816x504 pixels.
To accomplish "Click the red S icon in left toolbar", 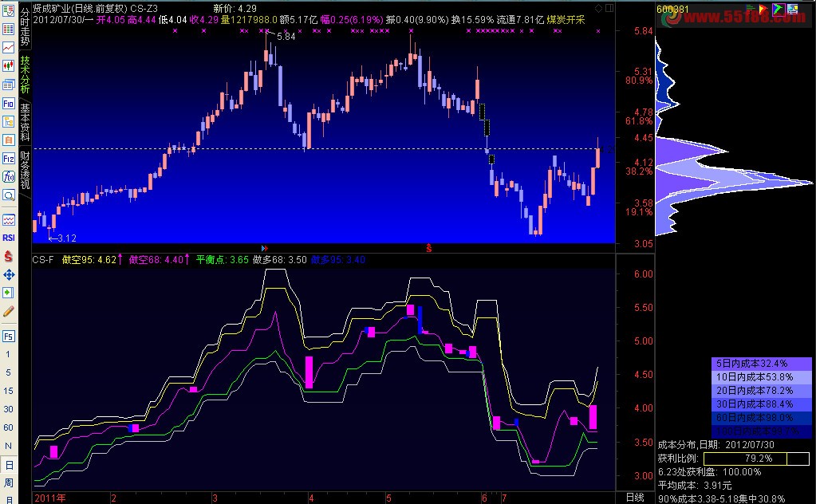I will click(x=8, y=256).
